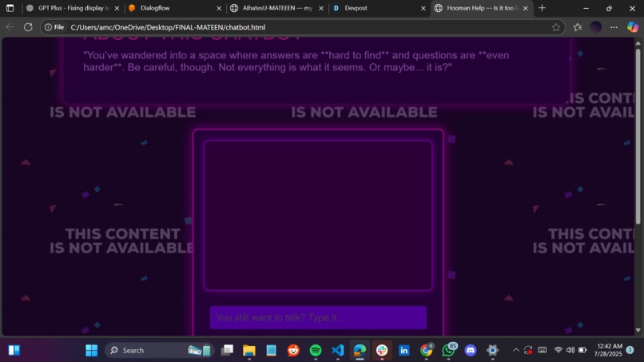Open the widgets panel on taskbar
The width and height of the screenshot is (644, 362).
[14, 350]
